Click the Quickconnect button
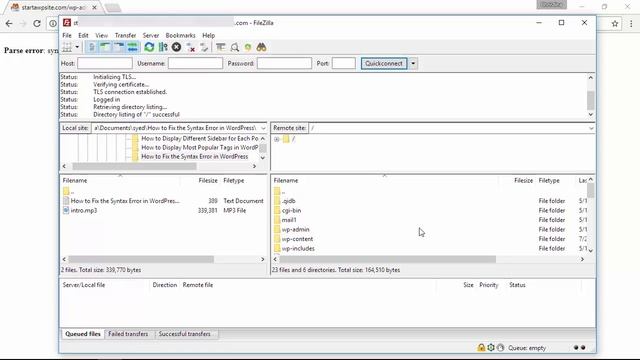This screenshot has width=640, height=360. (384, 63)
